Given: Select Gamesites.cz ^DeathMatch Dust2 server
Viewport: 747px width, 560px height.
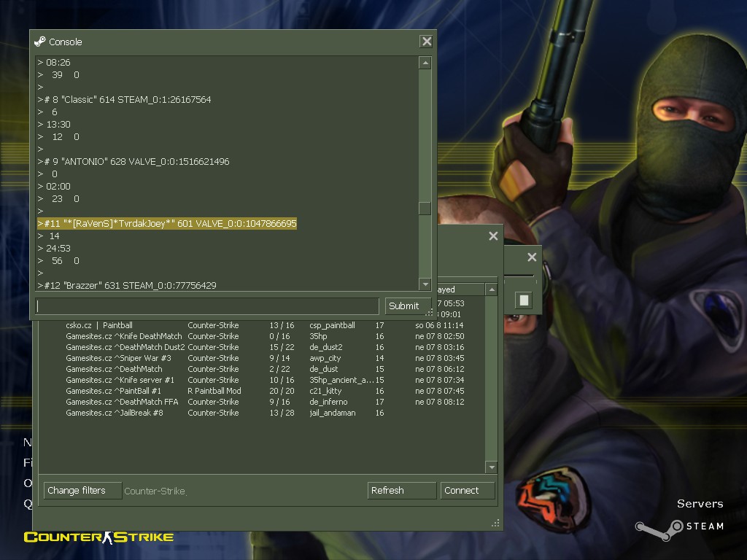Looking at the screenshot, I should click(x=262, y=347).
